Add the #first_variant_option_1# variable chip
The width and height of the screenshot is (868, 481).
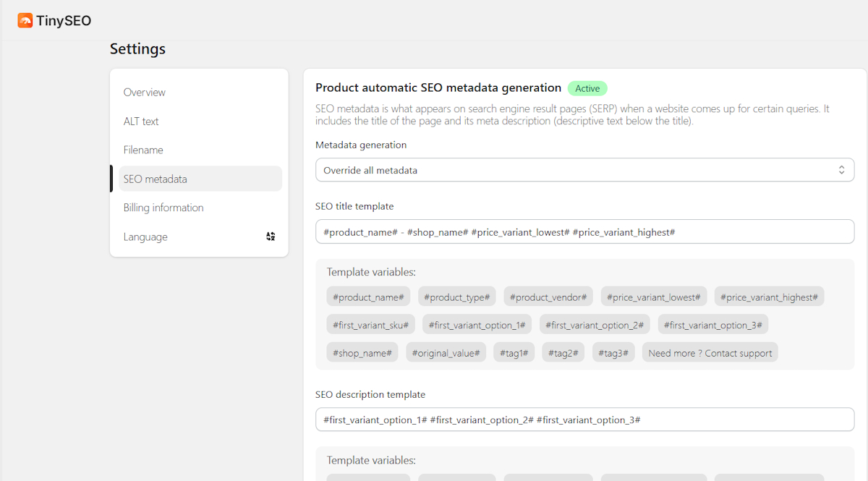[477, 325]
